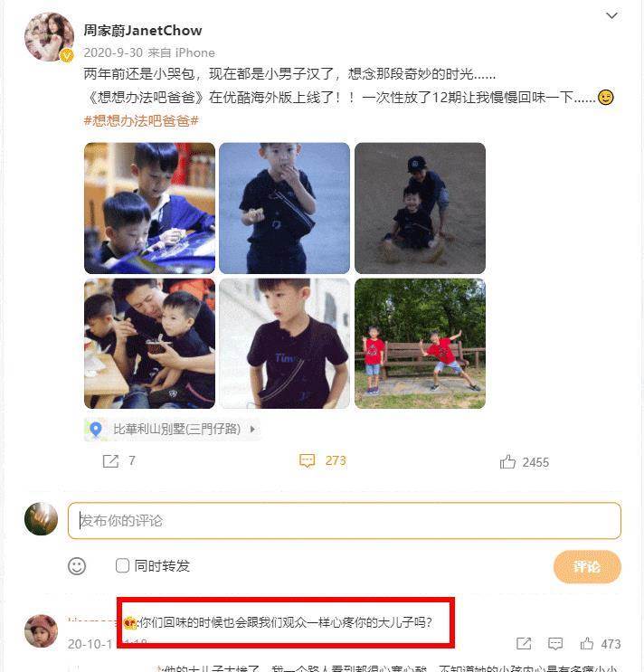Click the orange 评论 submit button

click(x=587, y=567)
